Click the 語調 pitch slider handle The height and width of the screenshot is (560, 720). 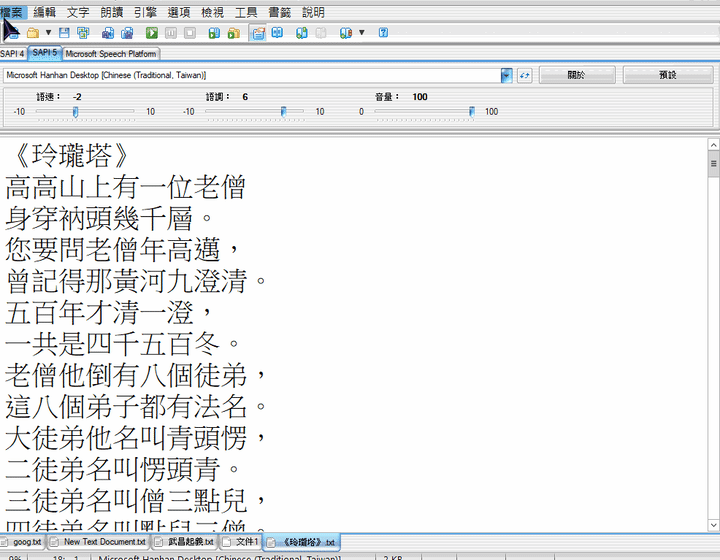tap(284, 112)
